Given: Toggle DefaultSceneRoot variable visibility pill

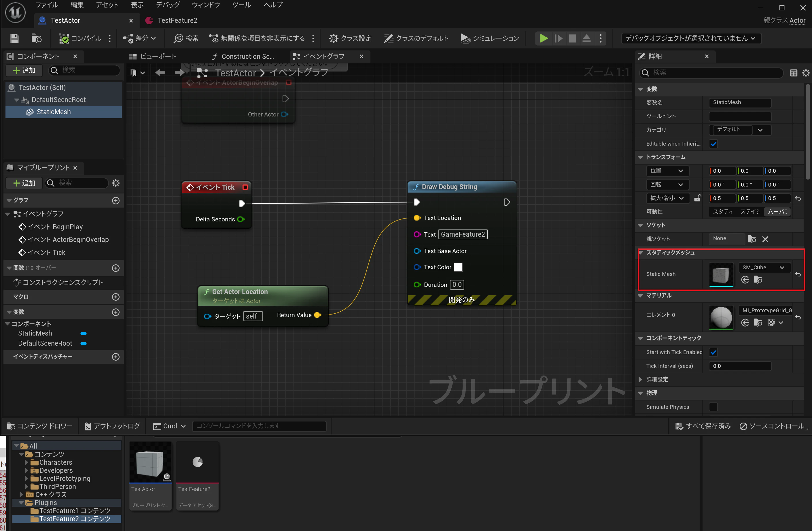Looking at the screenshot, I should [84, 344].
